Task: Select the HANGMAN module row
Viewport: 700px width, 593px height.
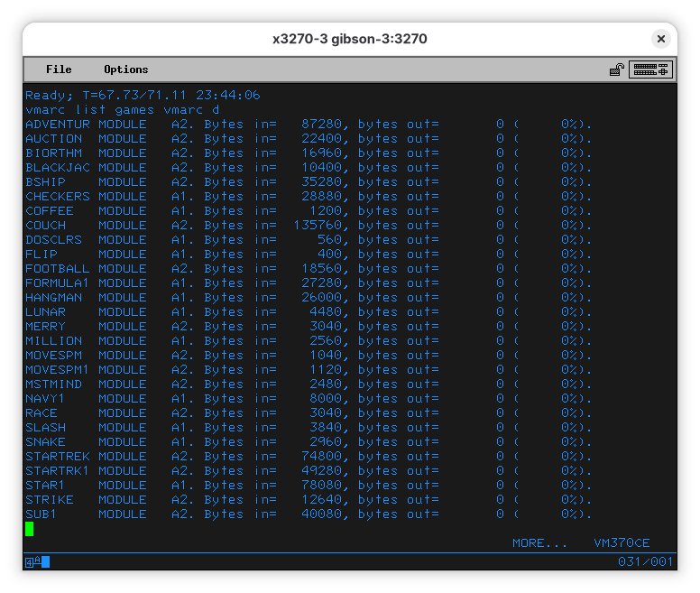Action: 309,297
